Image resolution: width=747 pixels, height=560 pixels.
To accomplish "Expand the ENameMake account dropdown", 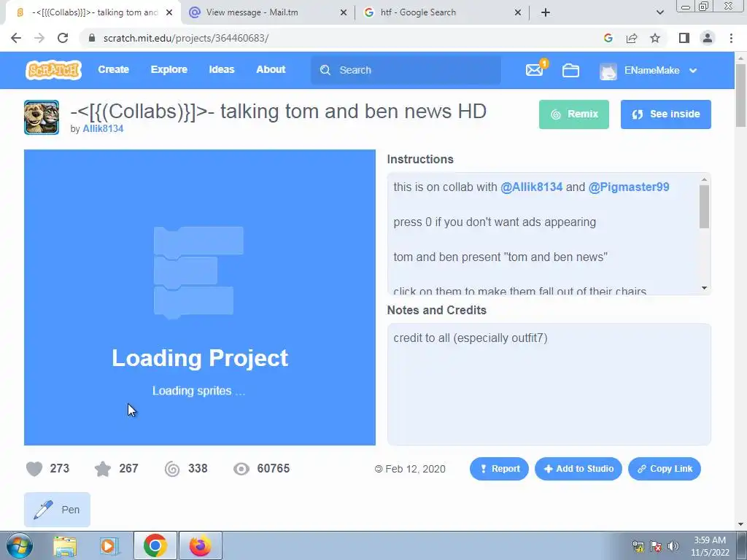I will tap(693, 71).
